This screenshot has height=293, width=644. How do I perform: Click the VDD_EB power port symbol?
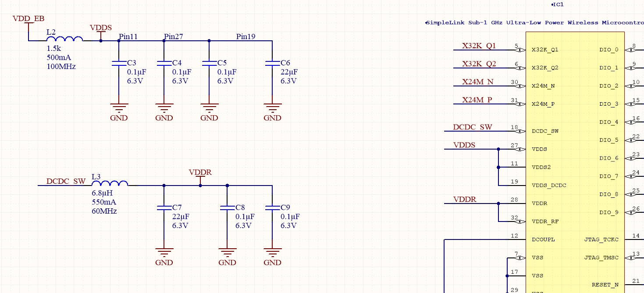28,24
